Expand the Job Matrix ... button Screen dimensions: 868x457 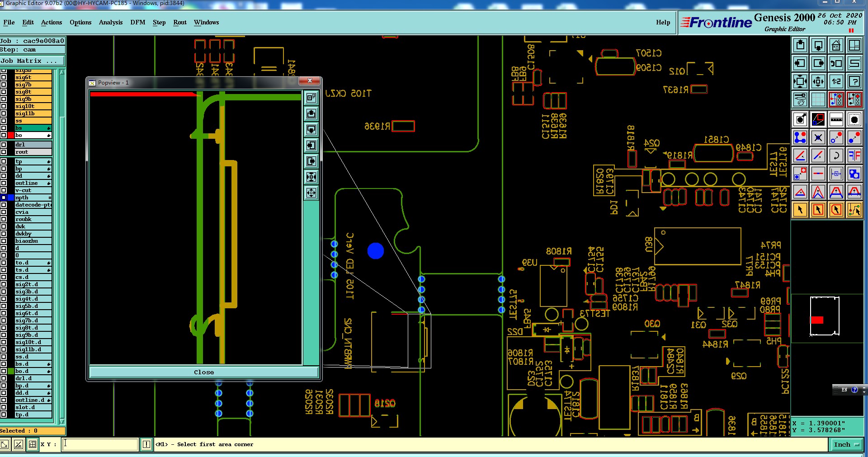[32, 61]
